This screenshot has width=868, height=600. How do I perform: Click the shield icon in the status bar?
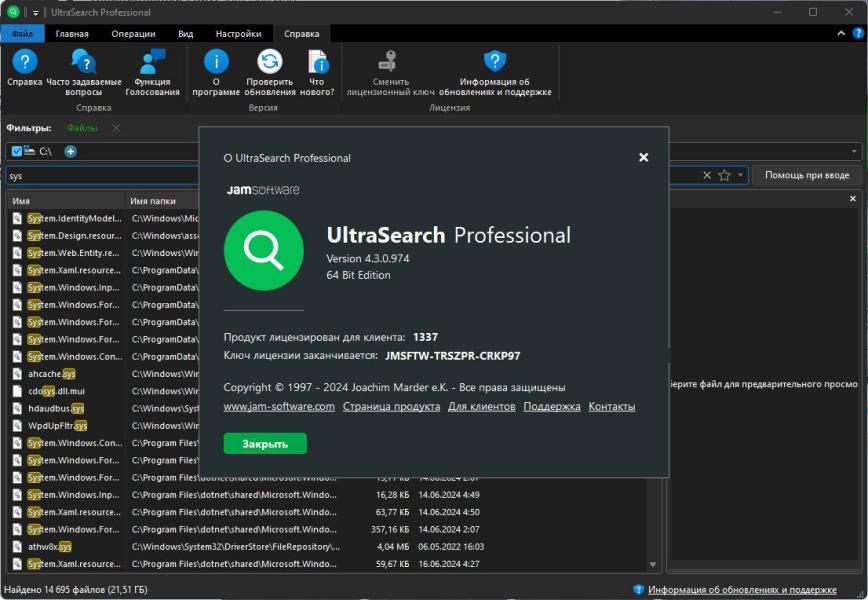coord(638,589)
